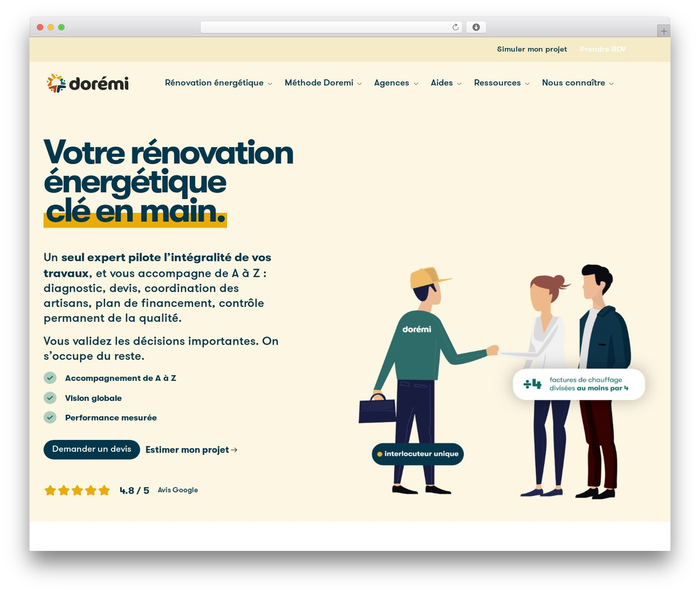Screen dimensions: 700x593
Task: Open the Agences menu
Action: tap(392, 83)
